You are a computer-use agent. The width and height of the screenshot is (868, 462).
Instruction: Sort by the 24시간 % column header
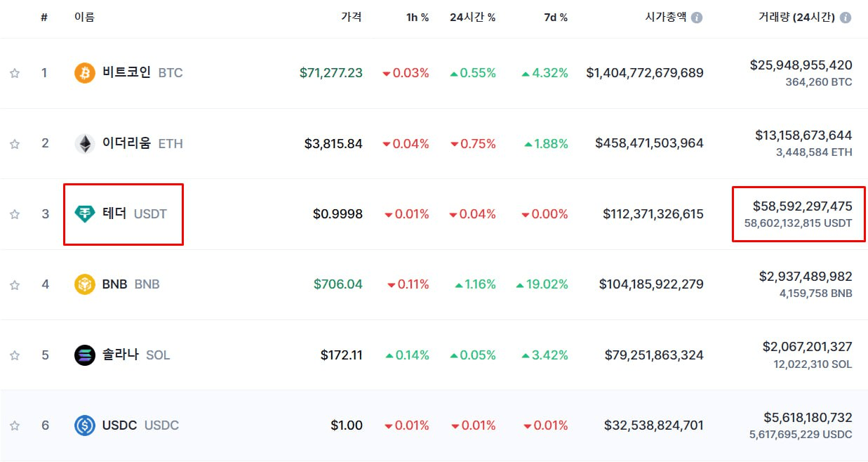pos(473,18)
